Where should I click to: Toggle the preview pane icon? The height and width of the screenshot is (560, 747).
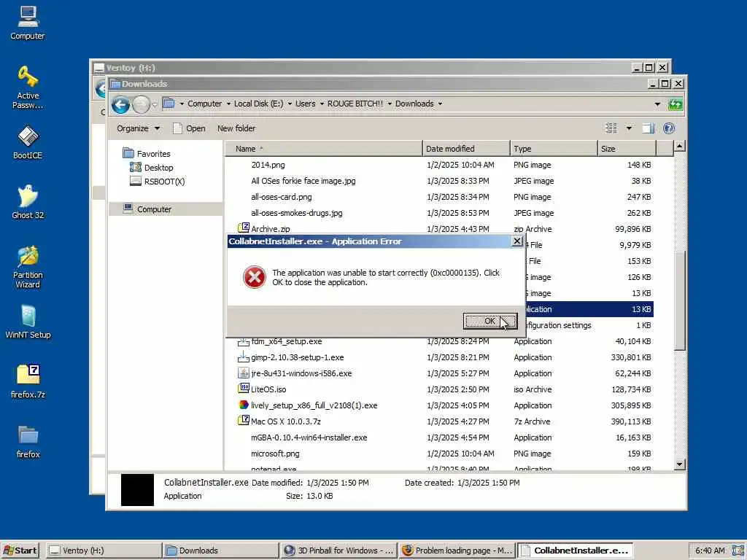[x=648, y=128]
